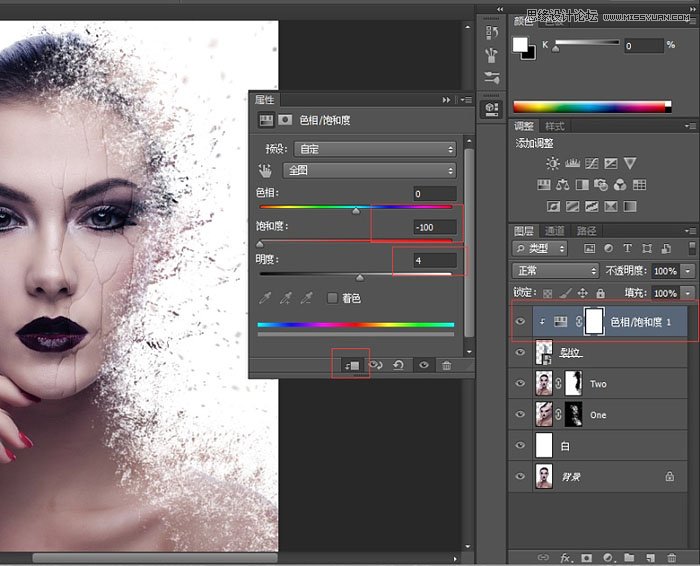Toggle visibility of the 背景 layer
The height and width of the screenshot is (566, 700).
[x=519, y=477]
